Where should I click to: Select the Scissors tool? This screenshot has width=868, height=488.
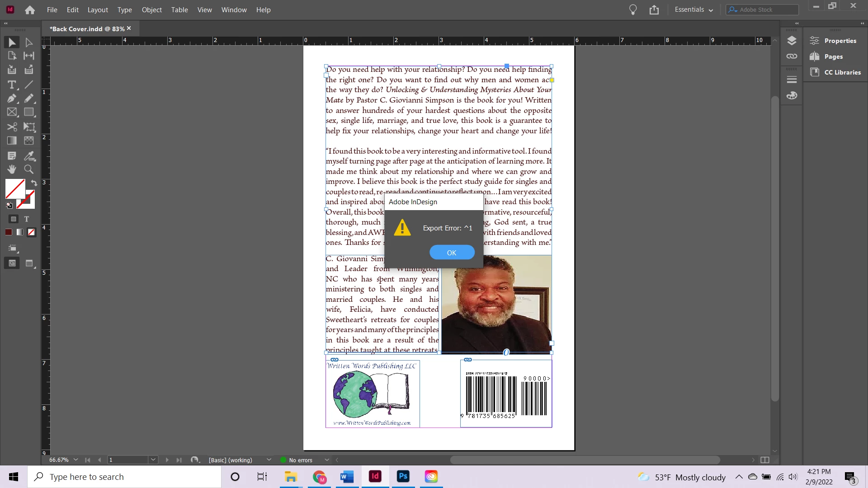pos(12,127)
